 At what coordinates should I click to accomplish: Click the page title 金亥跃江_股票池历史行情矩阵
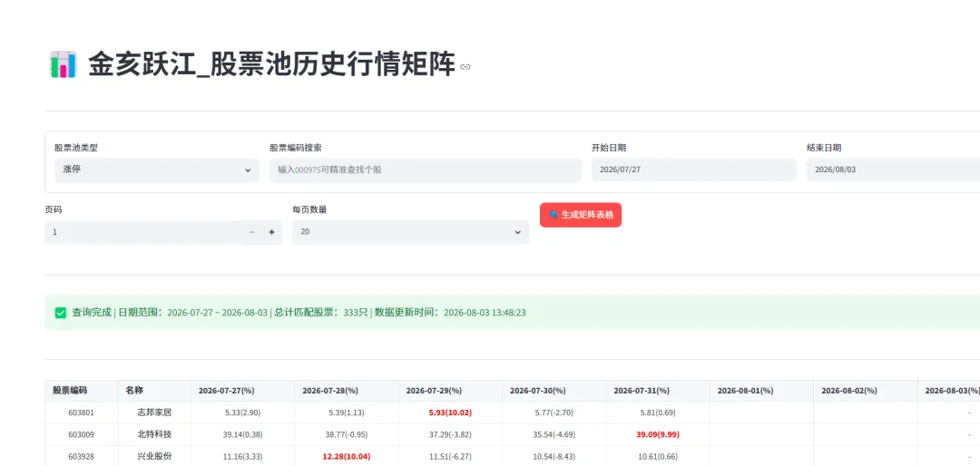pos(271,65)
